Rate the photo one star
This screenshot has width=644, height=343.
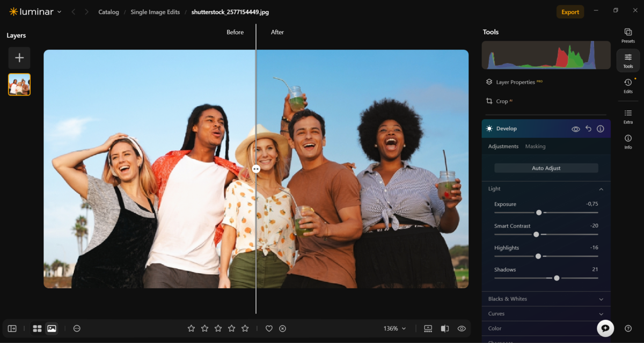(x=191, y=329)
